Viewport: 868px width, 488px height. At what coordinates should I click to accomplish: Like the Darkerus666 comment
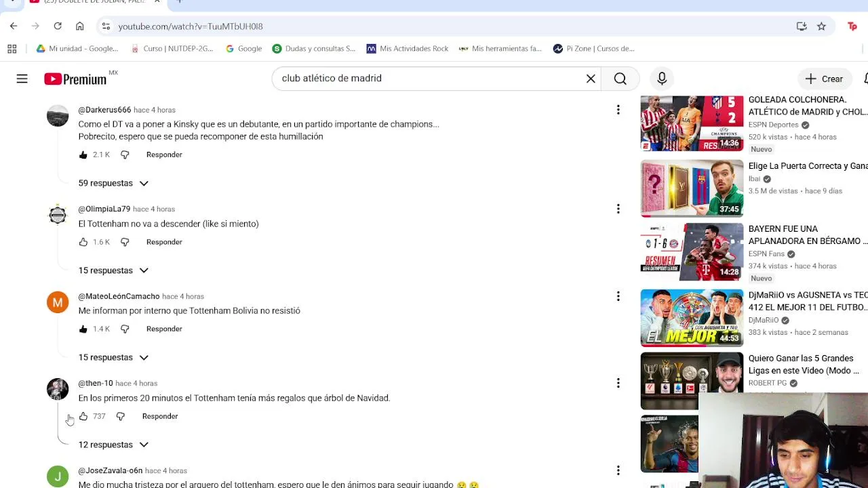[83, 155]
